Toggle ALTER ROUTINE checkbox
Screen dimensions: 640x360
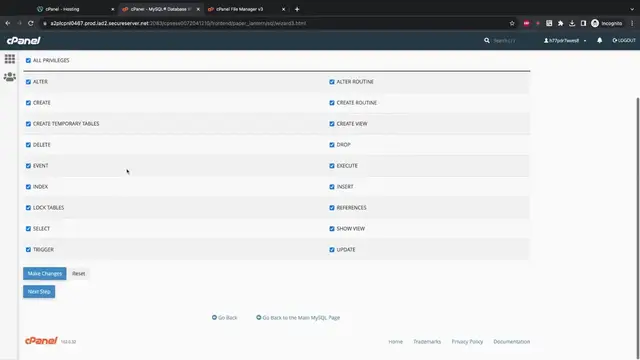click(x=332, y=82)
